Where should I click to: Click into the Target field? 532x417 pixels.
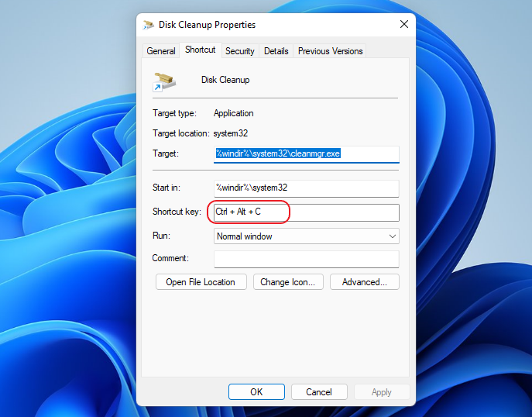pos(307,154)
